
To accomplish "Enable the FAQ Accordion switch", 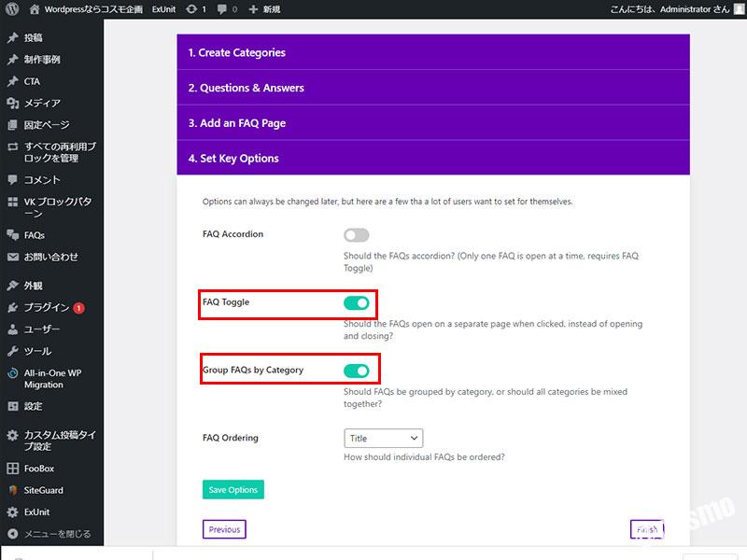I will coord(356,235).
